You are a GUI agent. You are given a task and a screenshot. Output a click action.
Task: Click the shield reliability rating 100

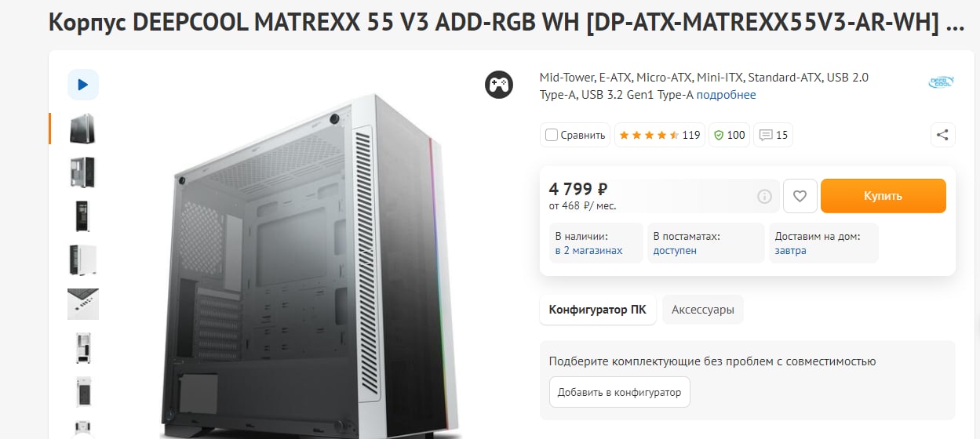[x=729, y=135]
